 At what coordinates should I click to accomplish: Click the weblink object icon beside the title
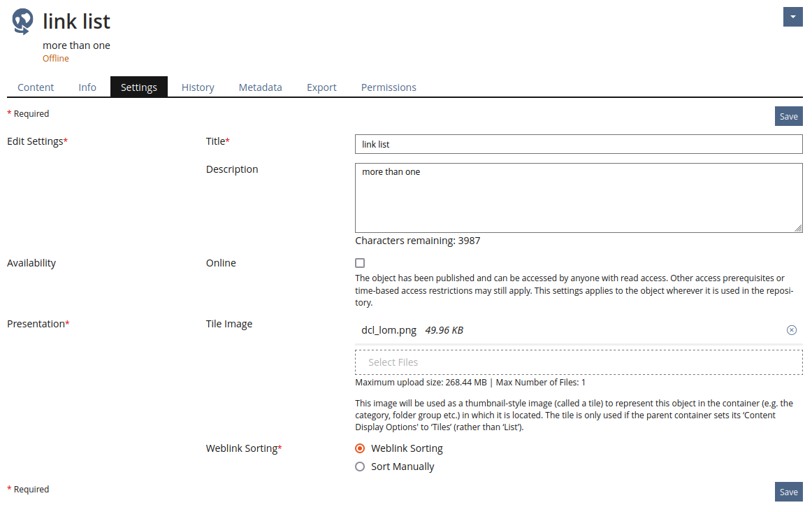[22, 22]
